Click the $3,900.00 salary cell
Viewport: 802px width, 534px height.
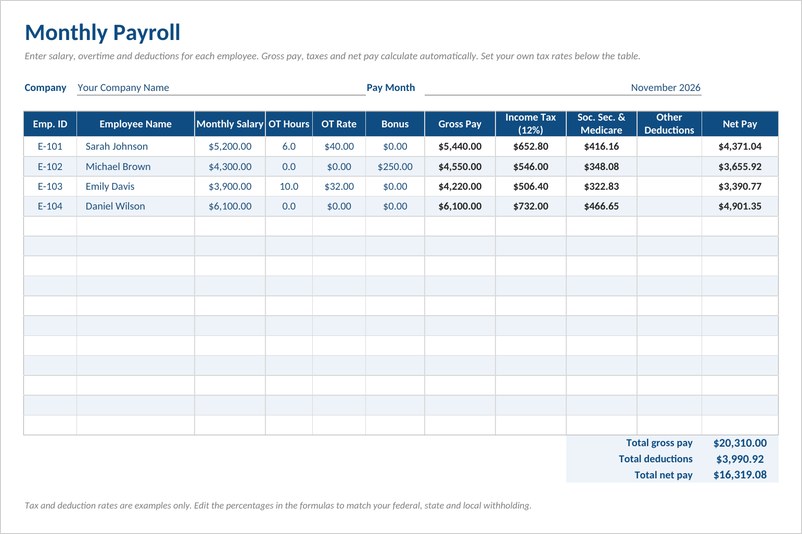tap(230, 187)
